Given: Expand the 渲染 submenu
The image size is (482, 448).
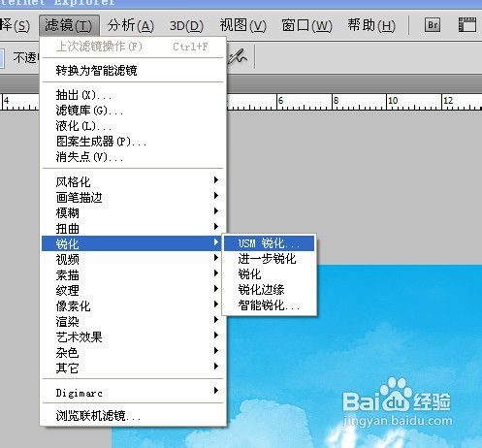Looking at the screenshot, I should [x=133, y=321].
